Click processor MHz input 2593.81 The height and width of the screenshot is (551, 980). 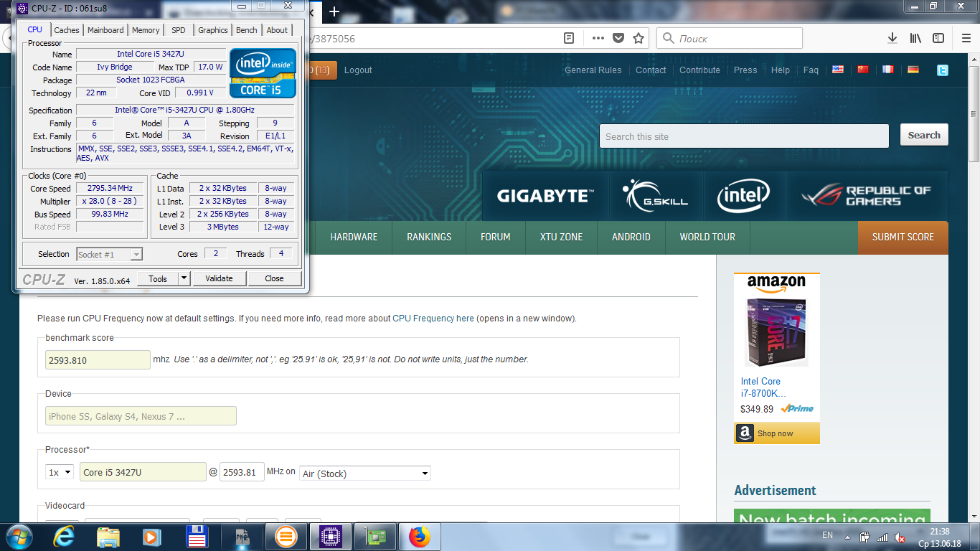tap(242, 472)
